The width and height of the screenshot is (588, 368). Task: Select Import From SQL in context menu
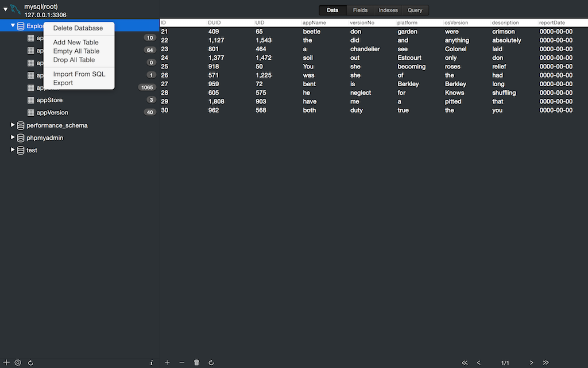click(x=79, y=74)
